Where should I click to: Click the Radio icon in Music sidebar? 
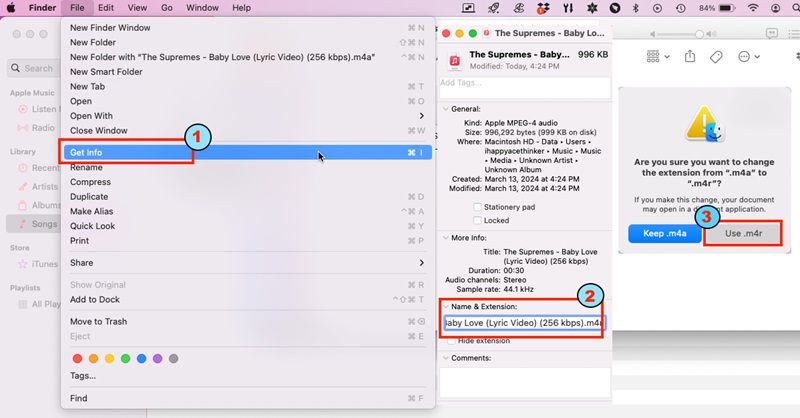click(23, 128)
